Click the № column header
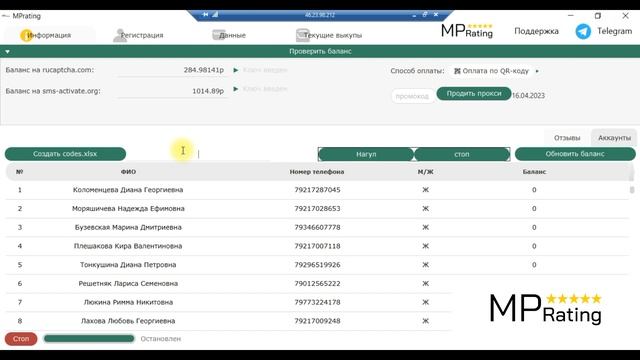Image resolution: width=640 pixels, height=360 pixels. tap(20, 172)
